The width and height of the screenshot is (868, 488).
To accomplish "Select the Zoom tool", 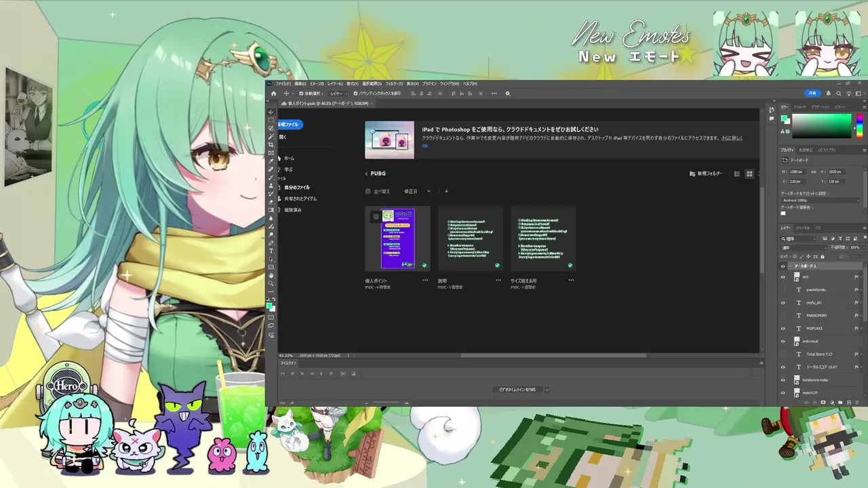I will click(271, 283).
